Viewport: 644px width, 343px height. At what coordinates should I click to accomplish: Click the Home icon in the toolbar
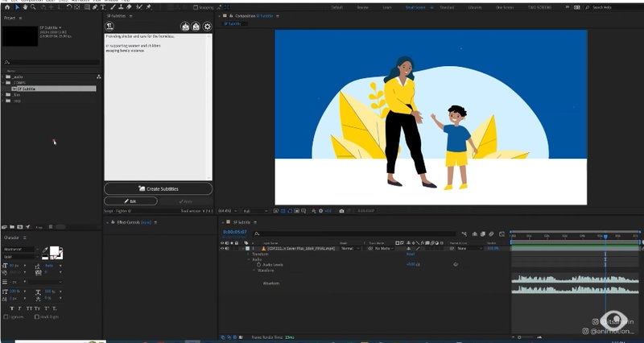(6, 7)
